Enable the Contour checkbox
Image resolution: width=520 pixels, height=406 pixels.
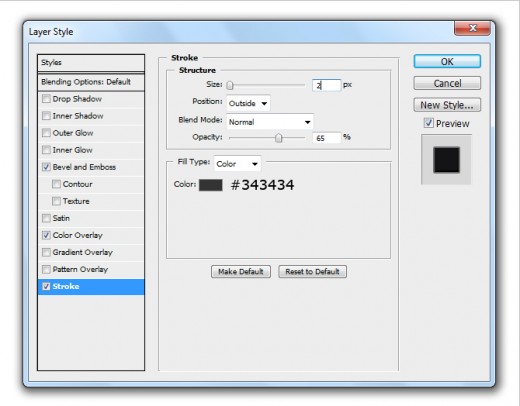[x=56, y=184]
